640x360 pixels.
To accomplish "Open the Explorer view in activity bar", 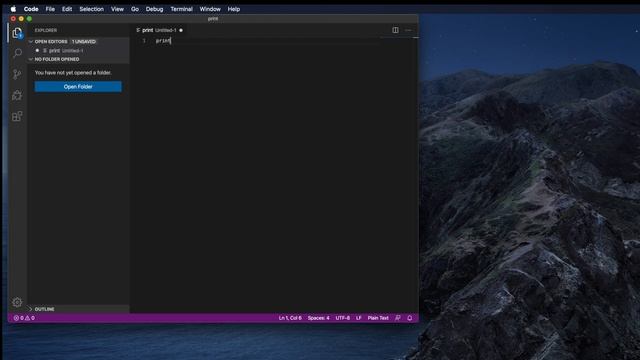I will (17, 33).
